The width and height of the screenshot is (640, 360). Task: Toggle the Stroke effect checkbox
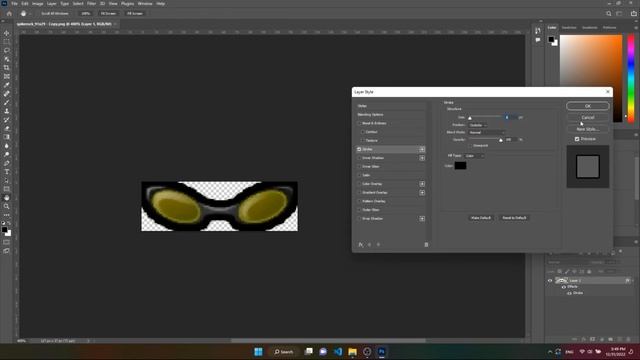tap(359, 149)
